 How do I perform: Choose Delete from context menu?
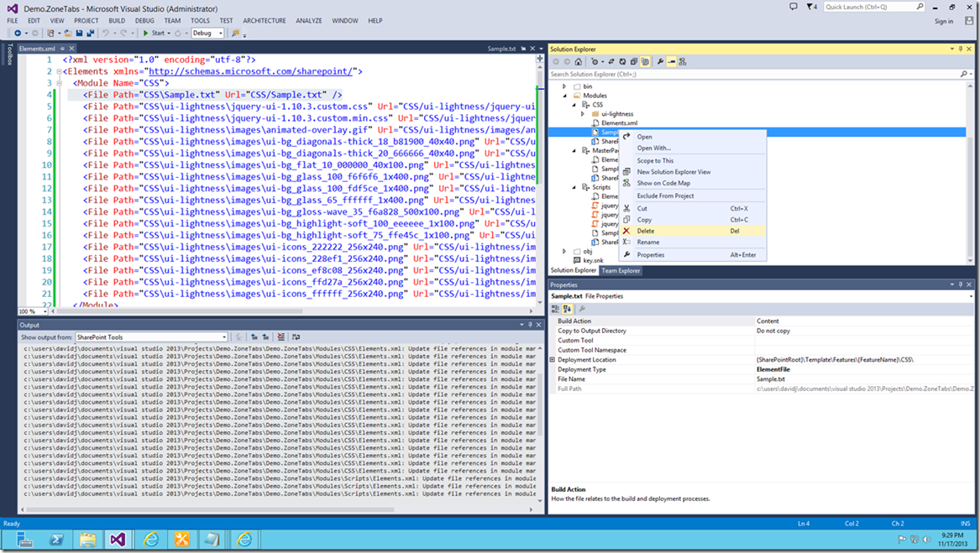[x=693, y=232]
